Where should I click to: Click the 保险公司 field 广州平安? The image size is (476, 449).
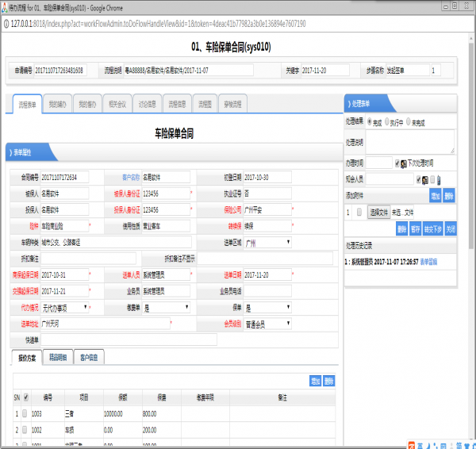tap(267, 209)
